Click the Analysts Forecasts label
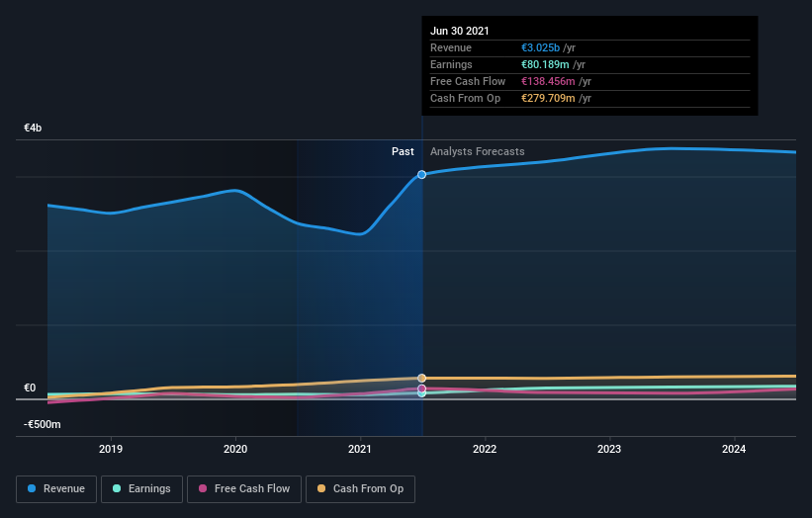 tap(478, 151)
